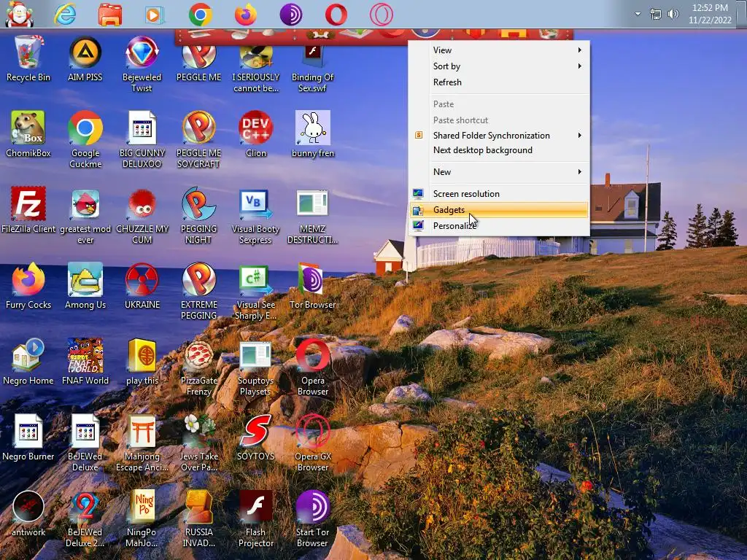Viewport: 747px width, 560px height.
Task: Open the volume speaker tray icon
Action: coord(673,14)
